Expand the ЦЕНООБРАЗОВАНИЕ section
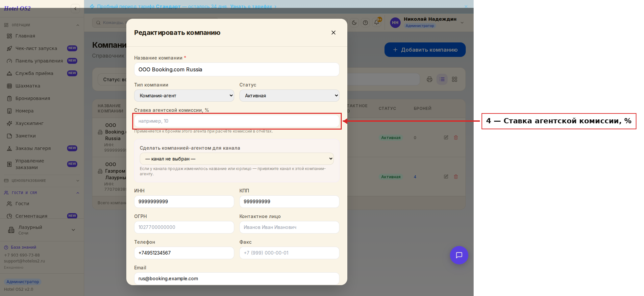Viewport: 644px width, 296px height. 42,181
